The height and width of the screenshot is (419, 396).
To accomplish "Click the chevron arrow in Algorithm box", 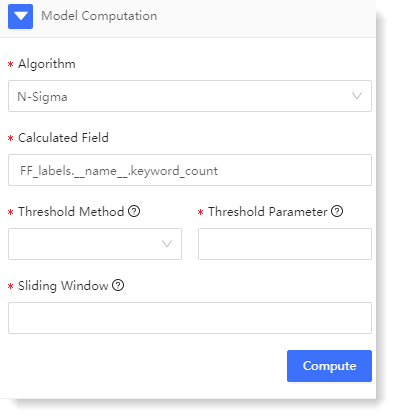I will [x=357, y=96].
